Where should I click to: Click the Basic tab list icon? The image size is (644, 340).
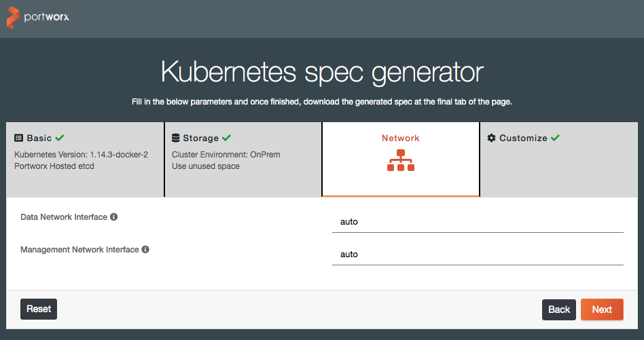tap(18, 138)
